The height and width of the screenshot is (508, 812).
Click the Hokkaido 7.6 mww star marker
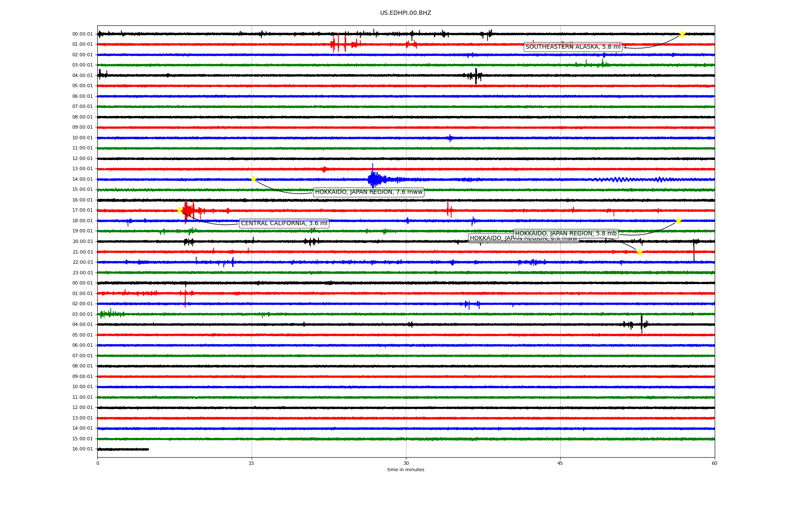[x=253, y=179]
